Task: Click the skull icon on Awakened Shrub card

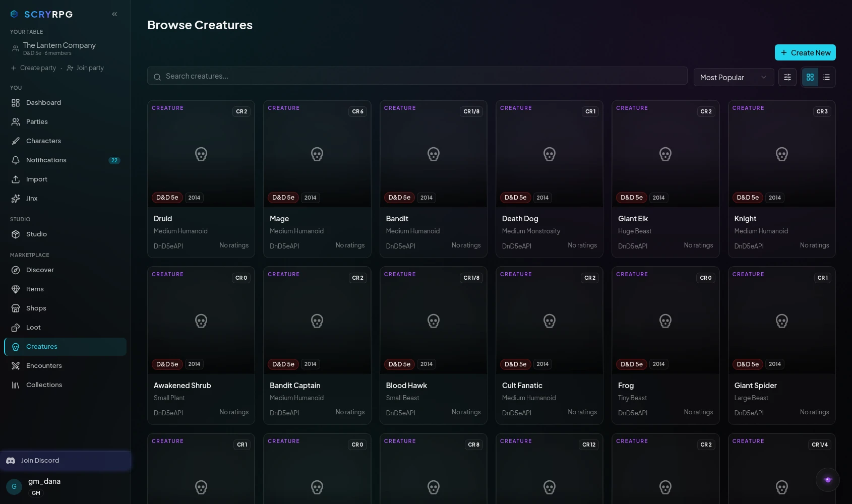Action: [201, 321]
